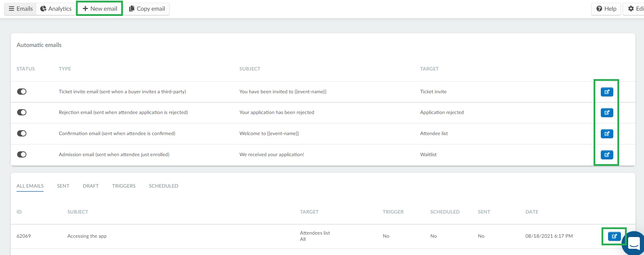Click the TRIGGER column header
644x255 pixels.
point(393,212)
